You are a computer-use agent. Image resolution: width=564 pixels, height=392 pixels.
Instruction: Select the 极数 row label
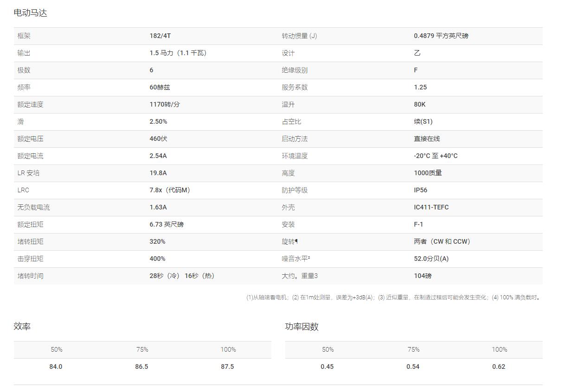coord(24,70)
